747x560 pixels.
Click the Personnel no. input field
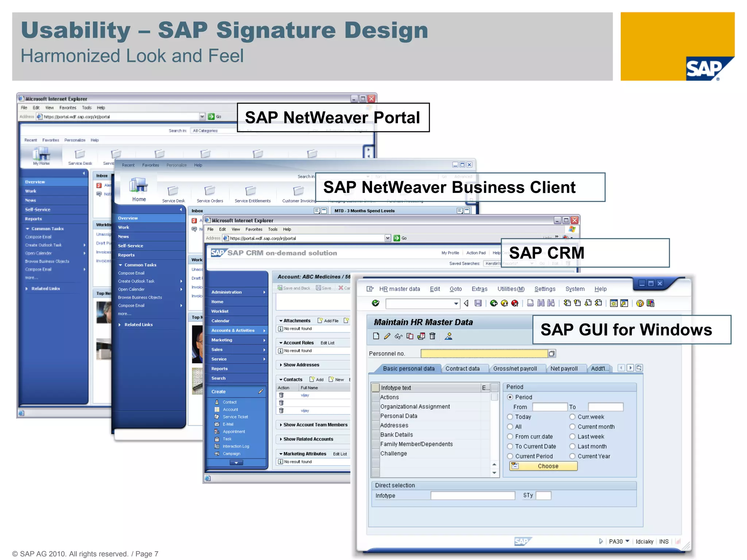[x=484, y=353]
